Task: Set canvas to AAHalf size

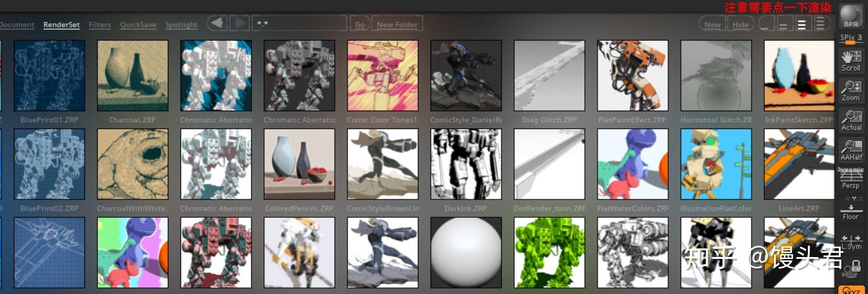Action: [x=851, y=150]
